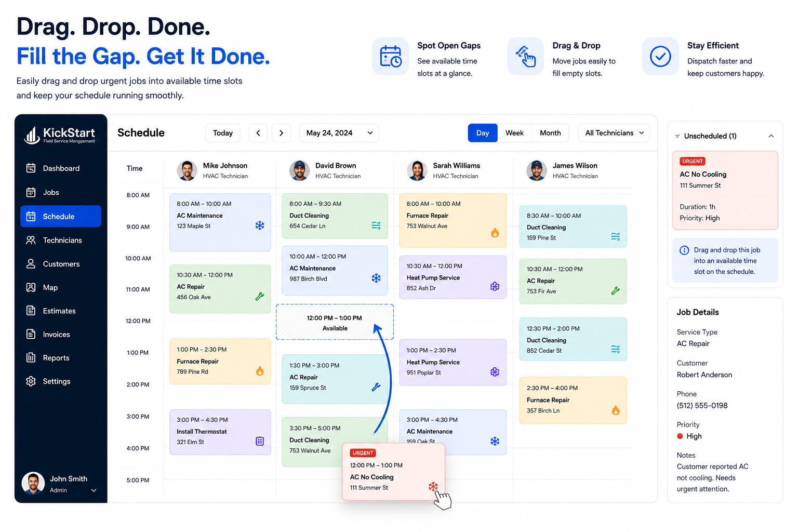Expand the John Smith admin account menu
The width and height of the screenshot is (798, 532).
pos(94,490)
